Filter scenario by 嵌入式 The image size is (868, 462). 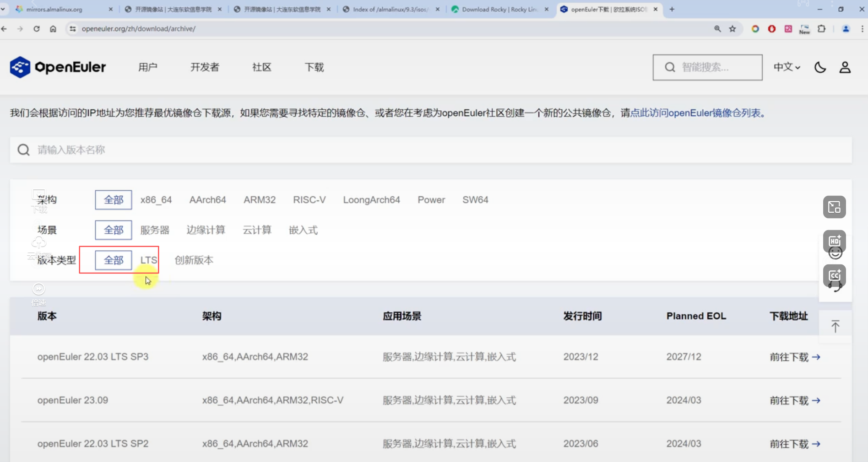(303, 230)
